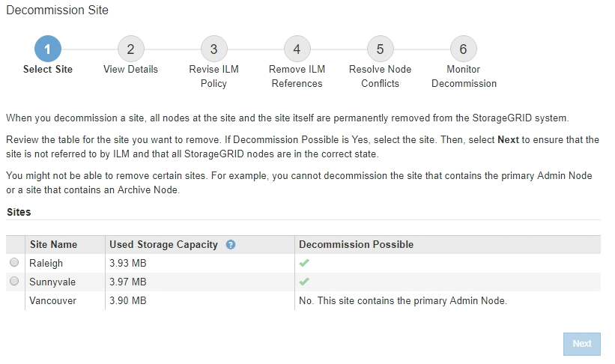Jump to step 4 Remove ILM References

pos(297,49)
